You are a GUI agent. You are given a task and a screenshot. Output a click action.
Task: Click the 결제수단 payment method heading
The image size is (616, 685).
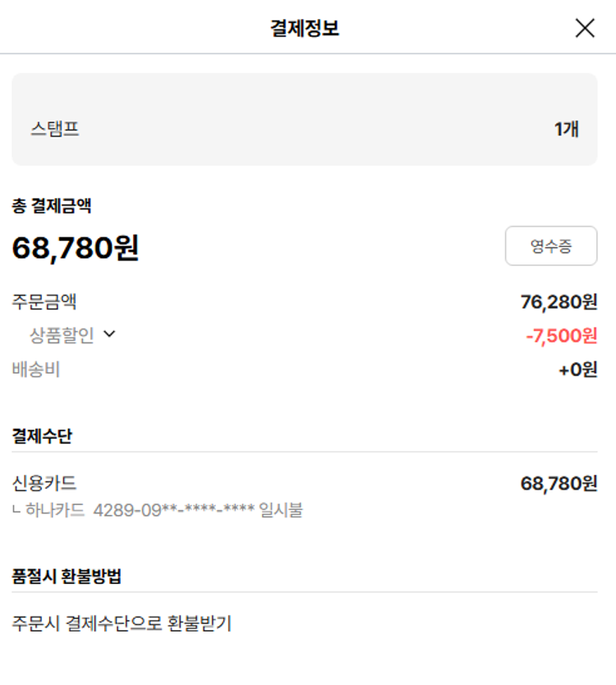tap(42, 436)
